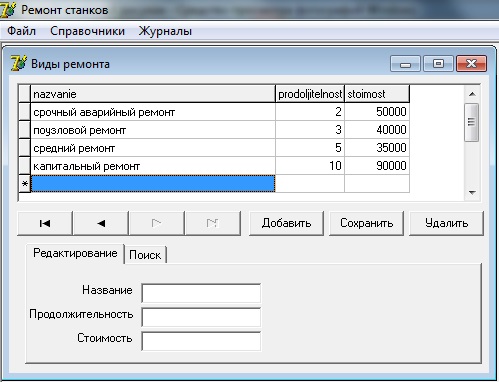
Task: Go to last record navigation button
Action: (x=213, y=223)
